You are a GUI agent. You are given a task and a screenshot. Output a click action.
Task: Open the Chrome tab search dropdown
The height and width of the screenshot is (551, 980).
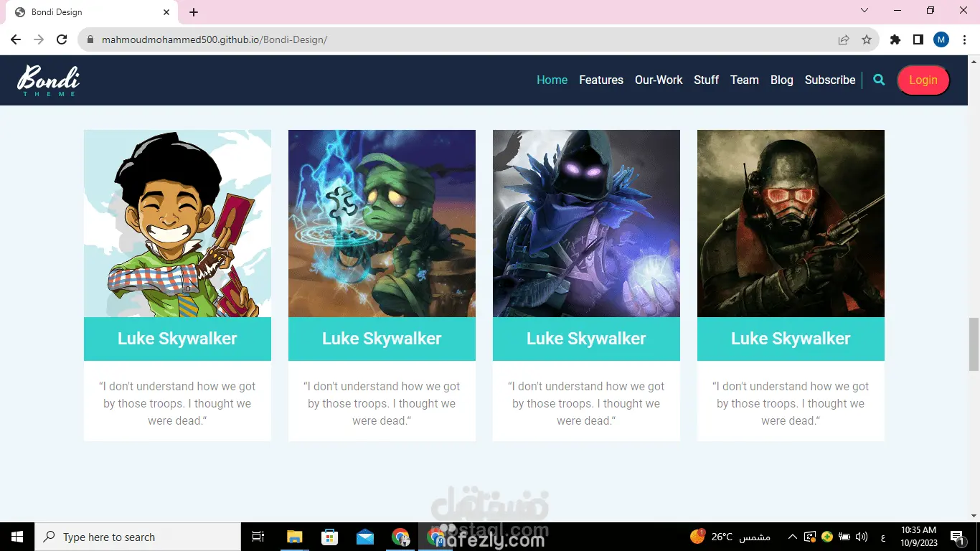click(864, 11)
